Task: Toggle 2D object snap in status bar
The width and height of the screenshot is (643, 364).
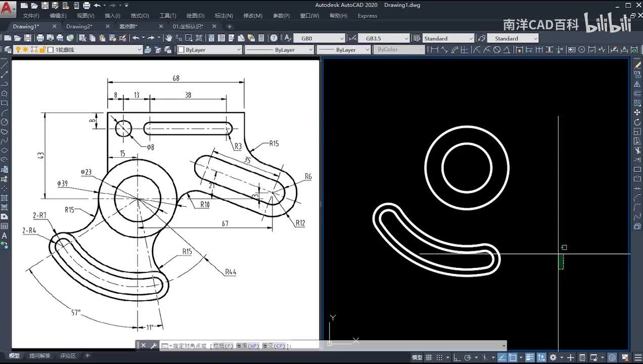Action: click(513, 357)
